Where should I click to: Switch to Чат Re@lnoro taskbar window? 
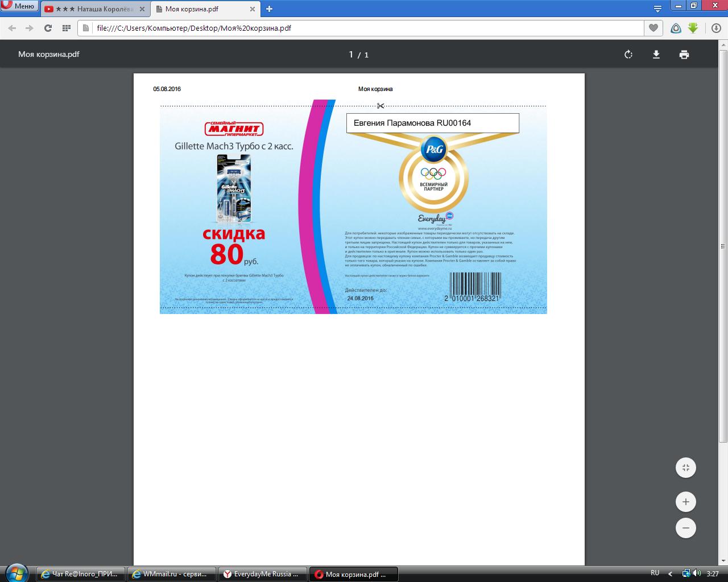(80, 574)
